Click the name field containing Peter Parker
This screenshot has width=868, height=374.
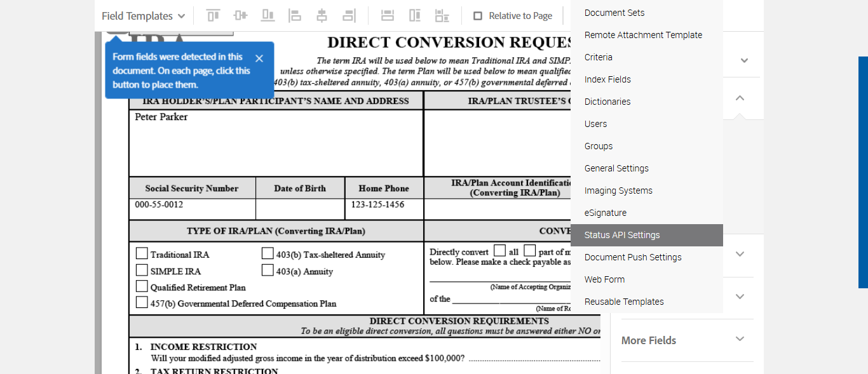(x=276, y=143)
